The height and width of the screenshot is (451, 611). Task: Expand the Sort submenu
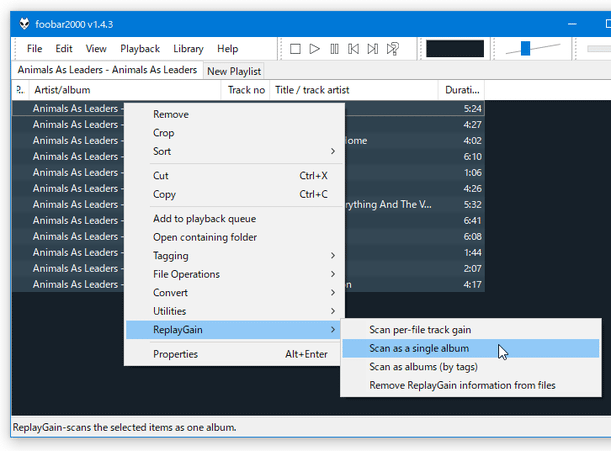(x=235, y=151)
